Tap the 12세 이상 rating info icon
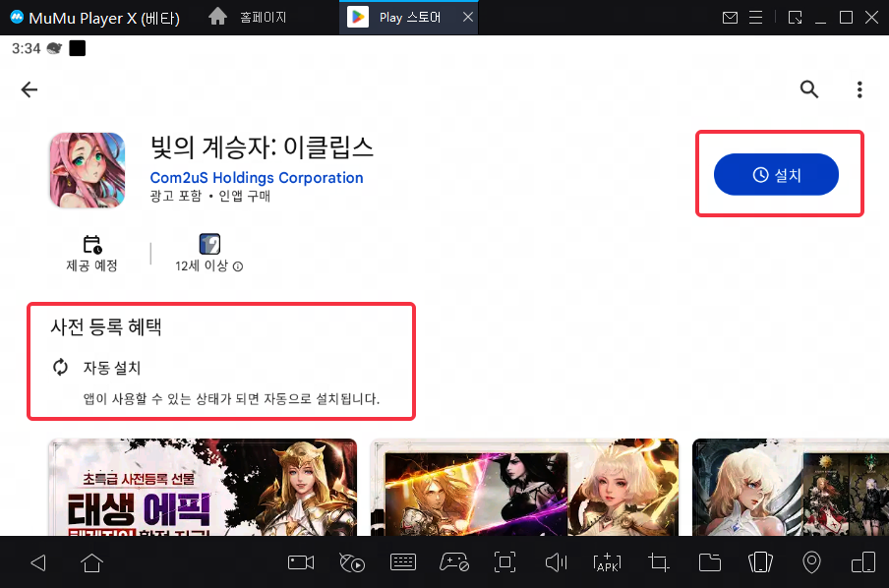 click(238, 266)
